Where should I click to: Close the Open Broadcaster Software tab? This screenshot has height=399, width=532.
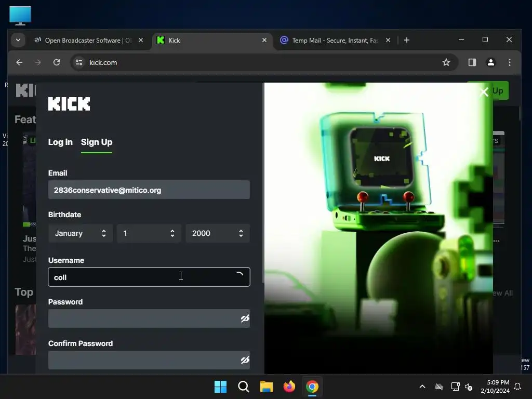141,41
